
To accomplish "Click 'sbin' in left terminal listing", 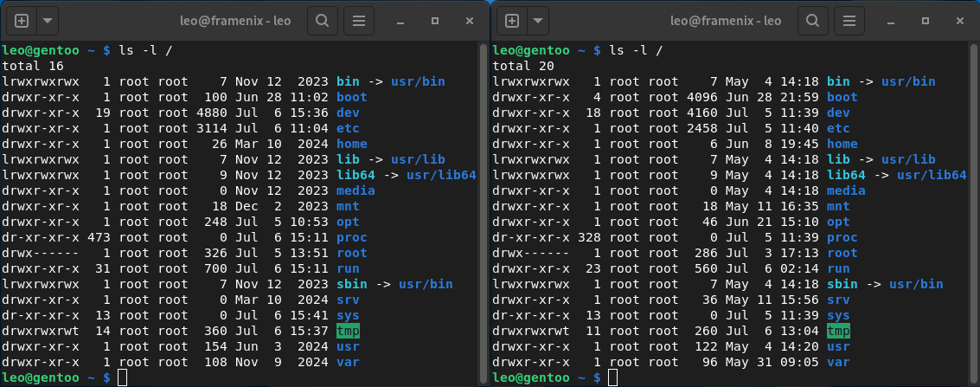I will 352,285.
